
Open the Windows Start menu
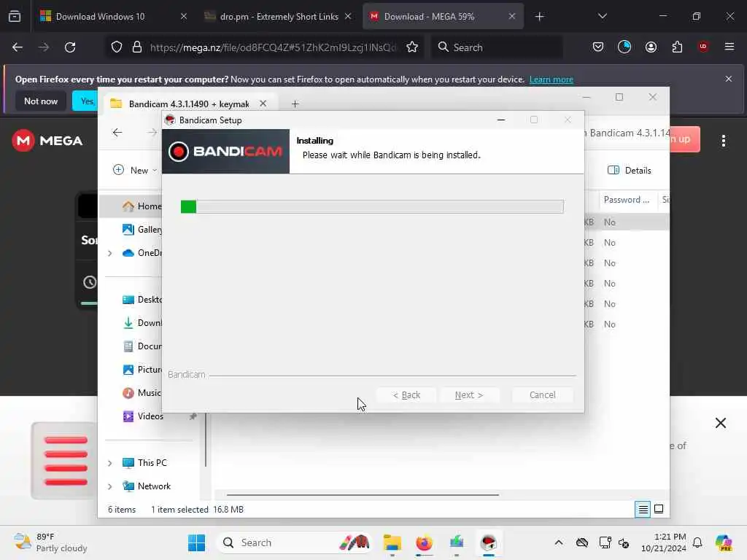[x=196, y=542]
